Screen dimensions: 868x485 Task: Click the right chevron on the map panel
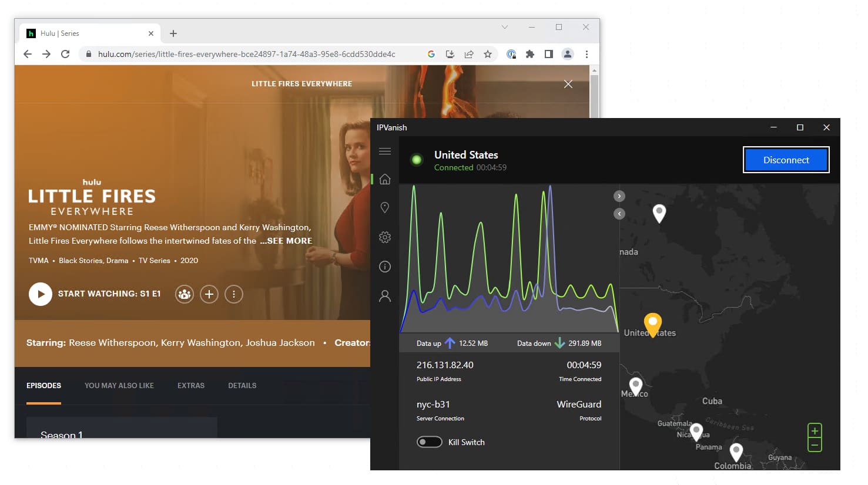pyautogui.click(x=619, y=196)
